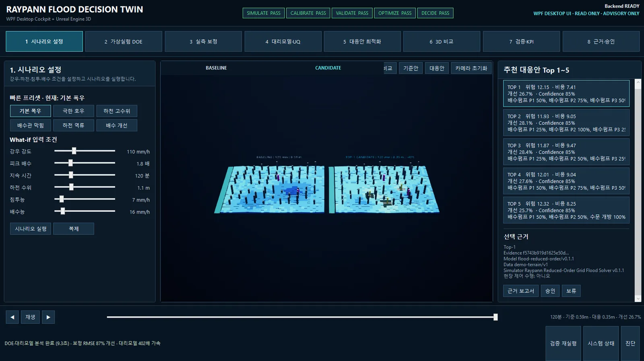The width and height of the screenshot is (644, 361).
Task: Open the 근거 보고서 report
Action: pyautogui.click(x=521, y=291)
